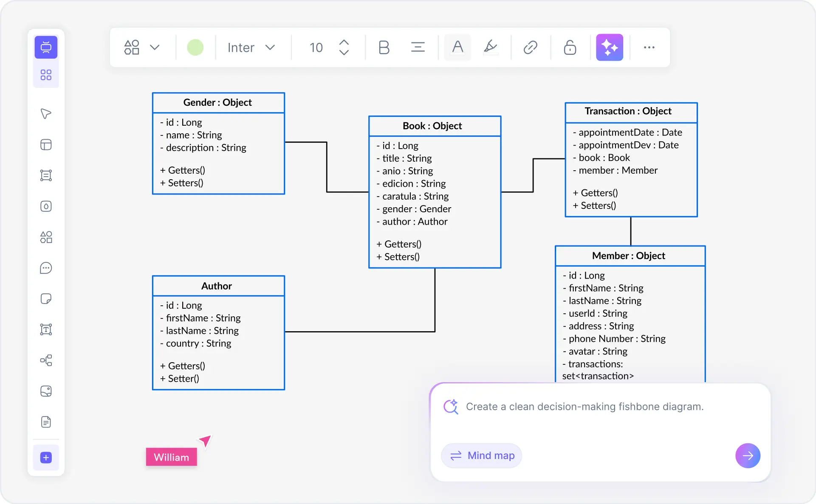Increase font size using the stepper

(344, 42)
